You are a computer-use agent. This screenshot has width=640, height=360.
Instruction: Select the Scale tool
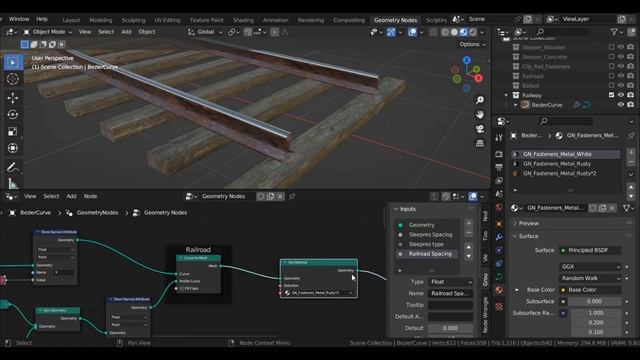(x=13, y=131)
